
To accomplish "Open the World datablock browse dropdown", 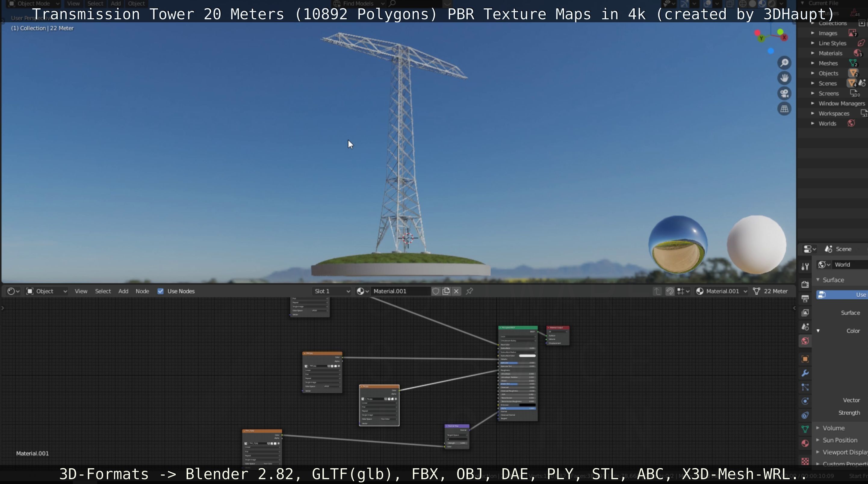I will click(x=824, y=265).
